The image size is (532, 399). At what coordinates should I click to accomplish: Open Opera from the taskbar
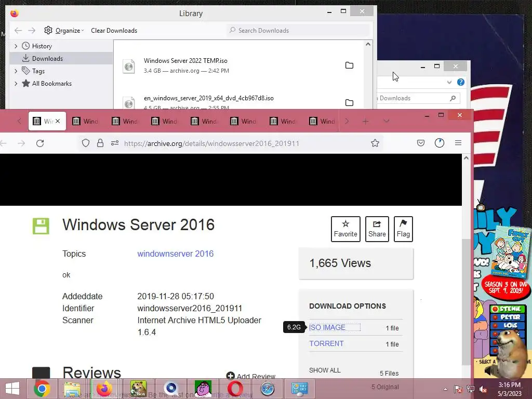coord(235,389)
